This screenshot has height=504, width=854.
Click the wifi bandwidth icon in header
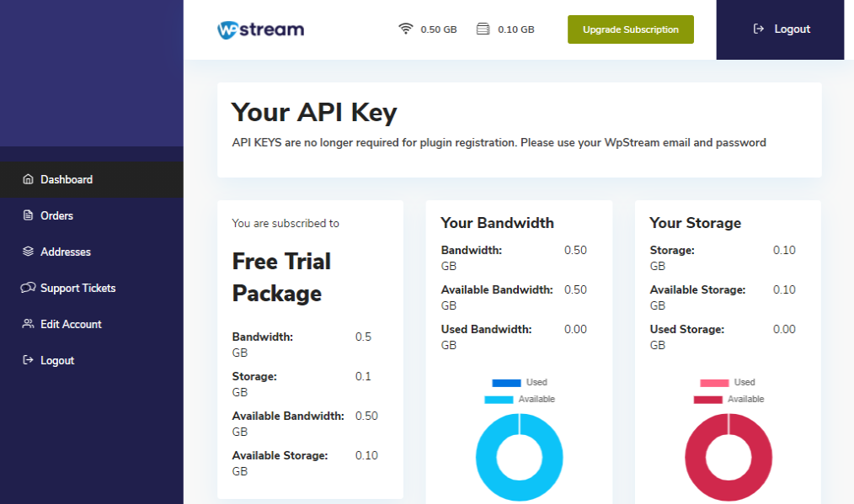[x=406, y=29]
